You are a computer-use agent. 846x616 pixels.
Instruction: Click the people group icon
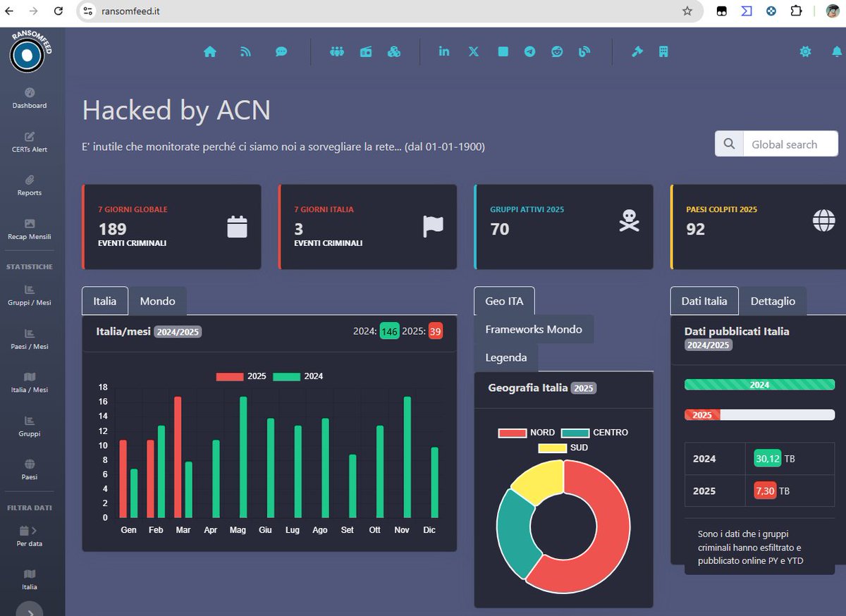click(x=337, y=52)
